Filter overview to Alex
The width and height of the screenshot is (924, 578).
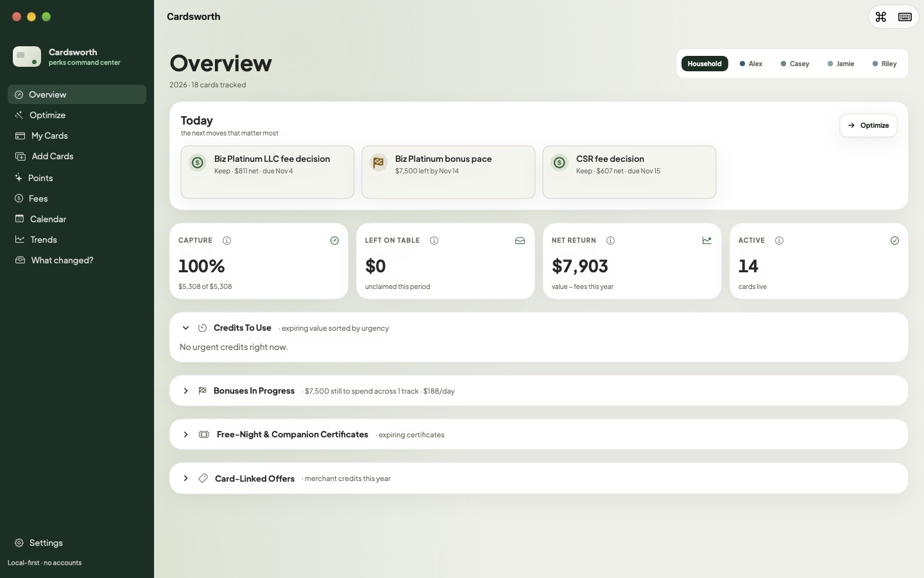(751, 64)
